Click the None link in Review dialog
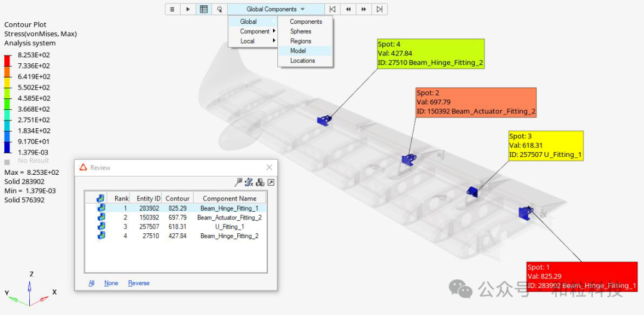The image size is (644, 315). (x=111, y=283)
